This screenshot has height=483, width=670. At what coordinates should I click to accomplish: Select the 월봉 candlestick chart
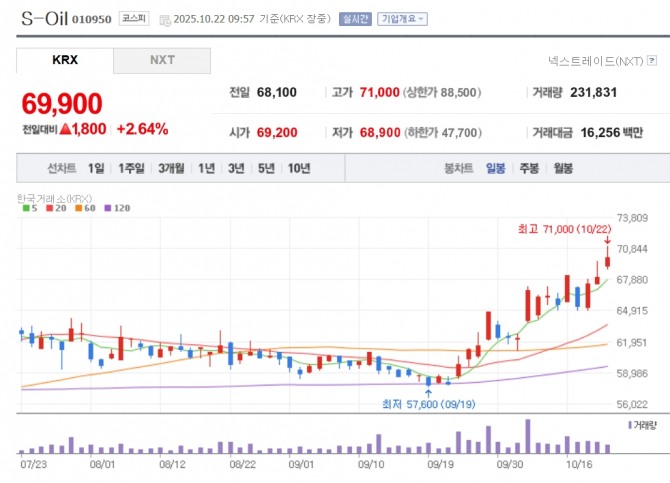coord(563,168)
